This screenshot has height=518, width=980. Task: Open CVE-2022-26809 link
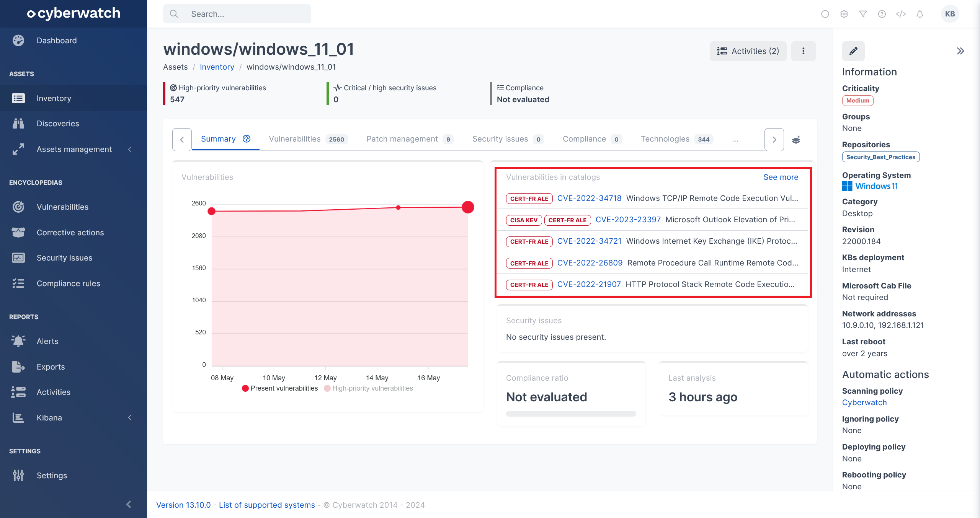point(590,263)
